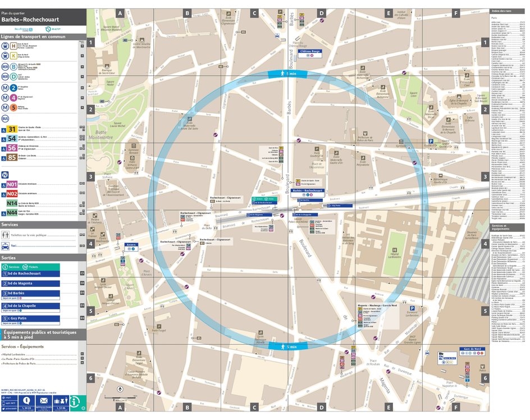
Task: Click the RATP logo at the top
Action: point(53,29)
